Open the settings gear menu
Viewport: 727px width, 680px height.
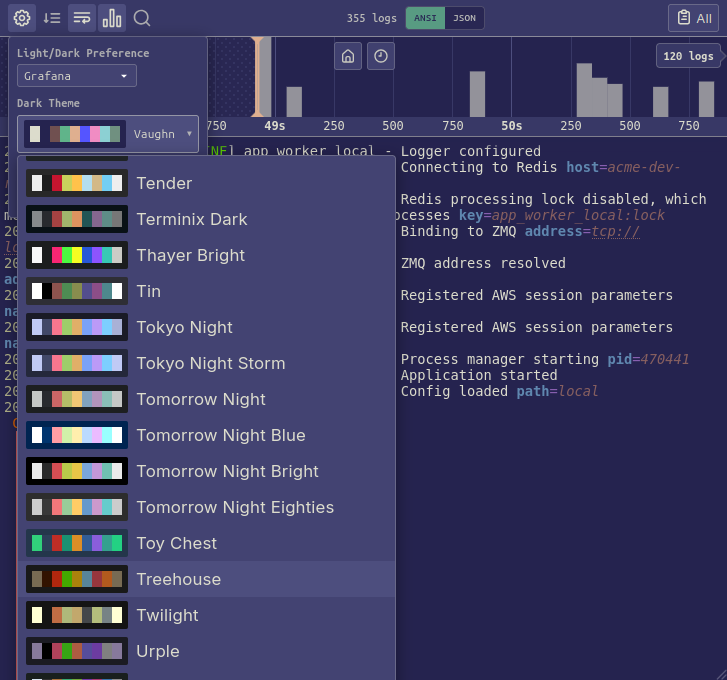pyautogui.click(x=22, y=18)
